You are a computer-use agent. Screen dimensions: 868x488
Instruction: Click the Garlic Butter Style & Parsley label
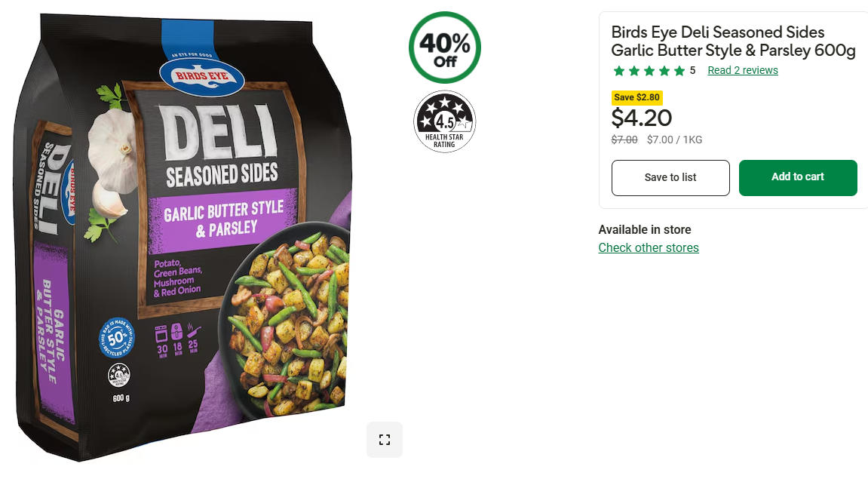224,219
